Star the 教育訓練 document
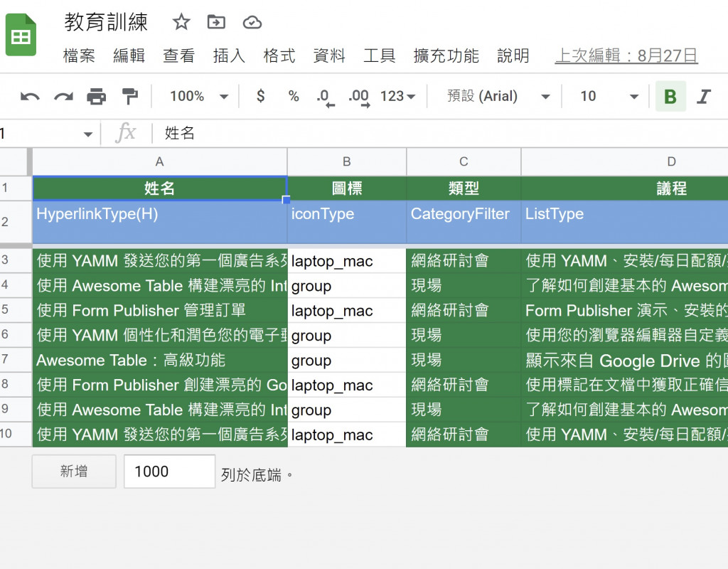Viewport: 728px width, 569px height. tap(181, 22)
